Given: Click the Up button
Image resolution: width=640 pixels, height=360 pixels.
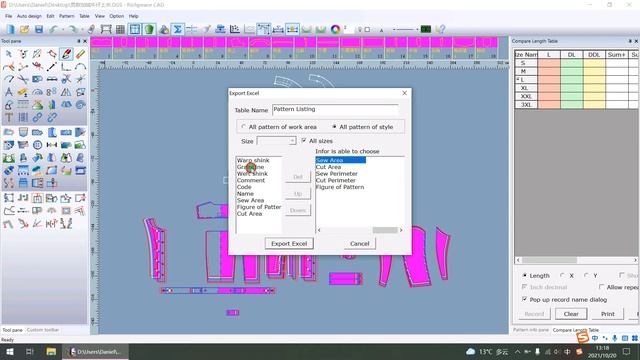Looking at the screenshot, I should click(298, 193).
